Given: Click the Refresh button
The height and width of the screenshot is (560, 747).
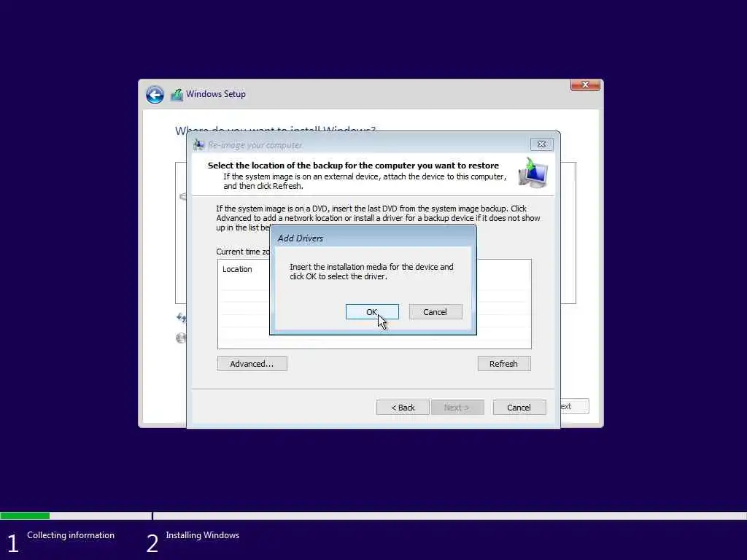Looking at the screenshot, I should (x=503, y=364).
